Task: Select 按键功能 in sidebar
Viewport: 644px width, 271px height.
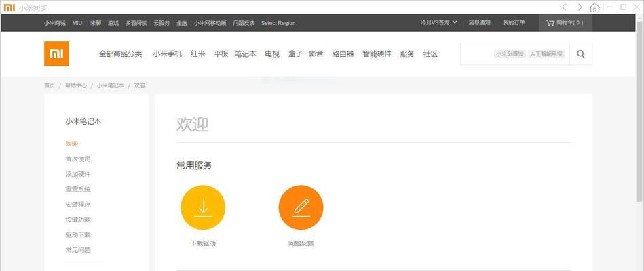Action: point(77,220)
